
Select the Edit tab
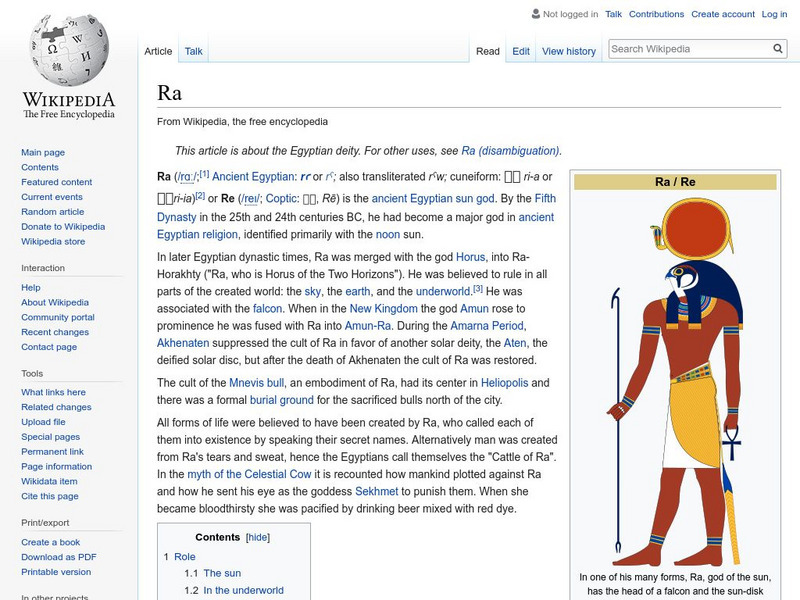point(521,51)
